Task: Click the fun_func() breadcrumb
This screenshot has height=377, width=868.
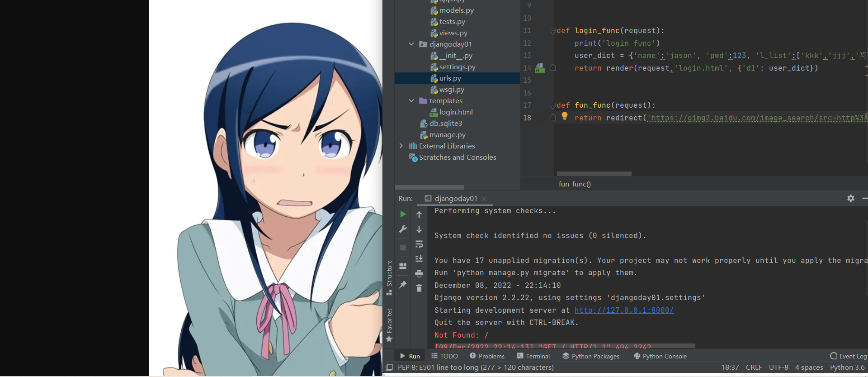Action: (575, 184)
